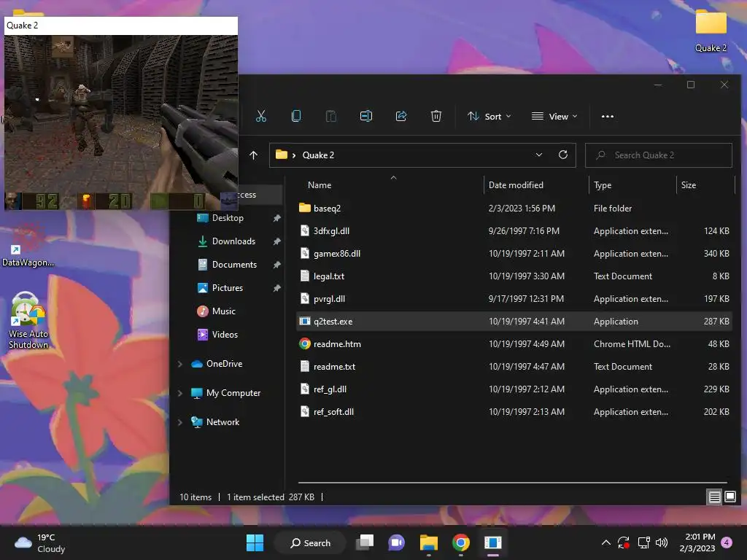Click the Wise Auto Shutdown desktop shortcut
This screenshot has height=560, width=747.
coord(28,321)
